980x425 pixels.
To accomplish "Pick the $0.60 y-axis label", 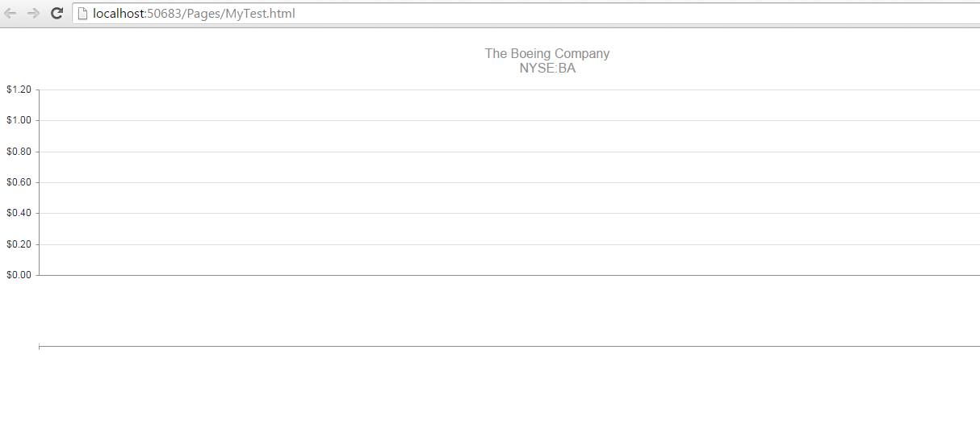I will tap(19, 182).
